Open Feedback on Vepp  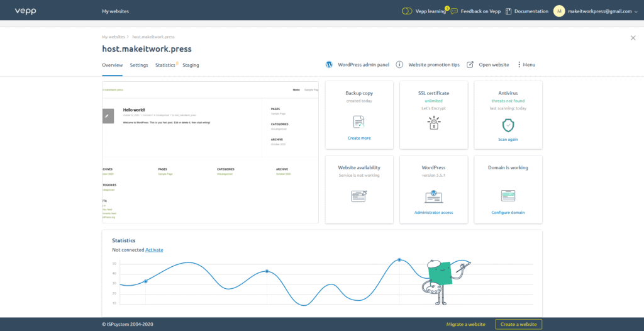click(x=480, y=11)
